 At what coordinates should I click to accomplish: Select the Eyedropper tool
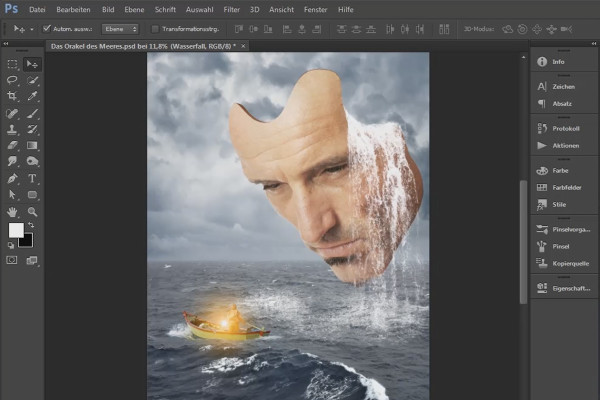[32, 96]
